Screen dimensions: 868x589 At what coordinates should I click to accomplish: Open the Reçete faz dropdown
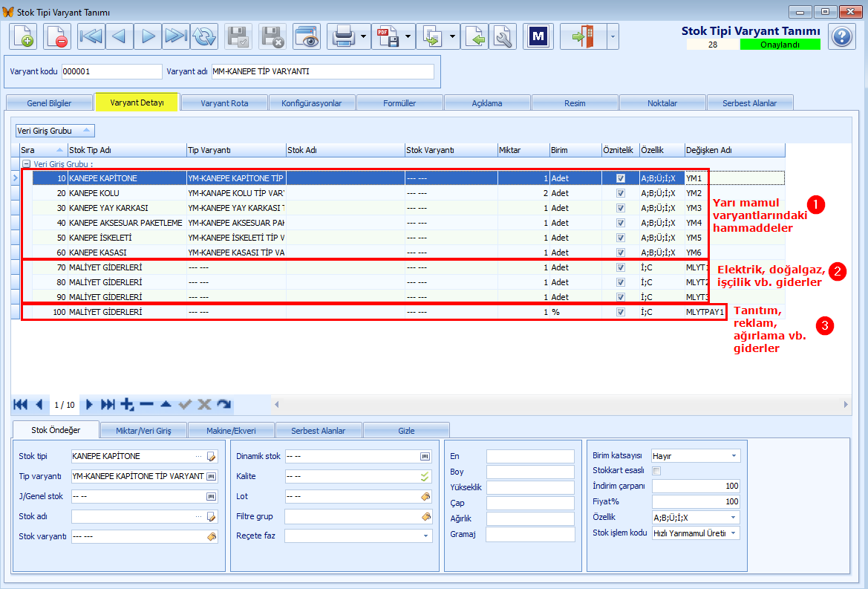[x=425, y=536]
